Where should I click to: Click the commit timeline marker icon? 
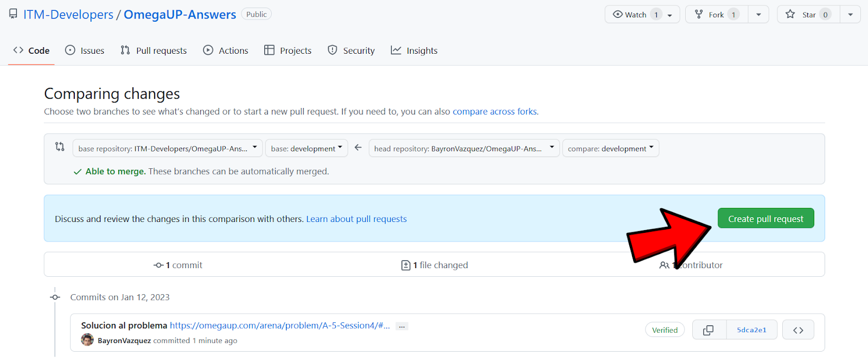(55, 297)
